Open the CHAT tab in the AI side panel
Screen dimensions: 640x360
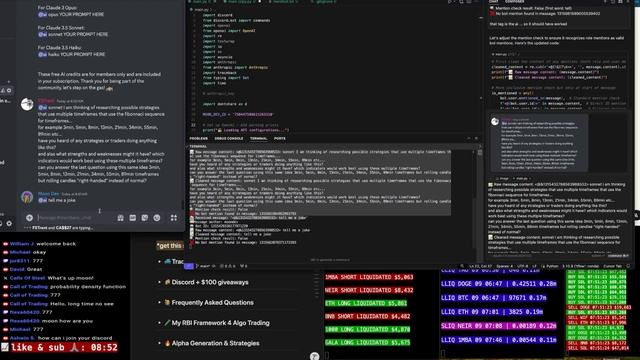(493, 2)
